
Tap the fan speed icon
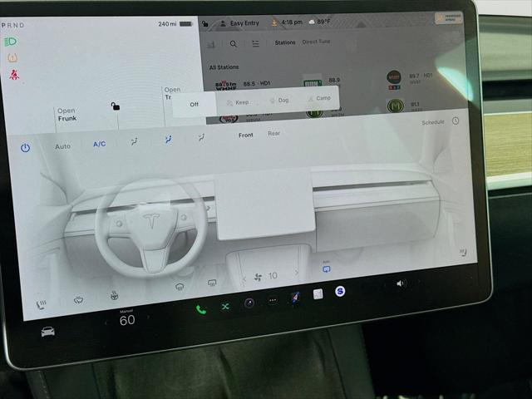258,278
